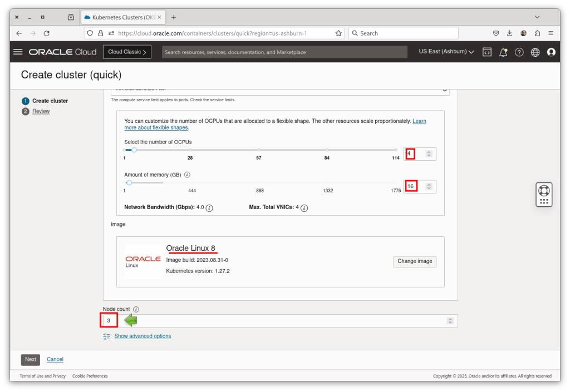
Task: Click the Oracle Cloud resource search bar
Action: pos(284,52)
